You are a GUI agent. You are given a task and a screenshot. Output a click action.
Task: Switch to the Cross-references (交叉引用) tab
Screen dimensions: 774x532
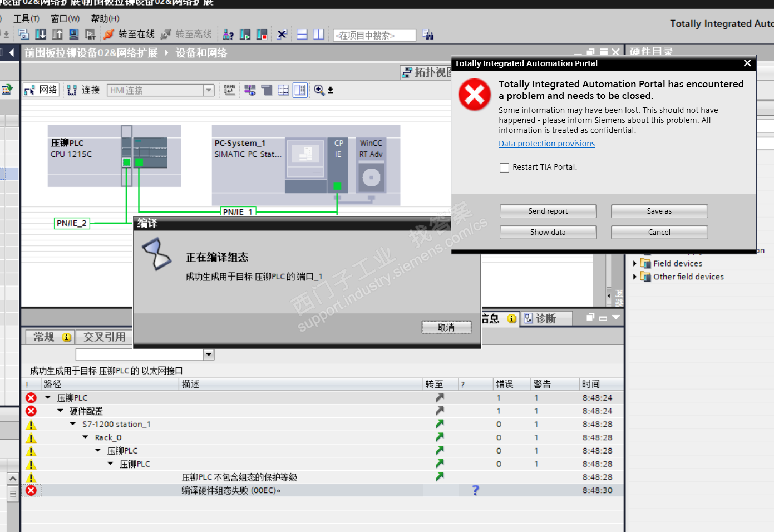104,337
